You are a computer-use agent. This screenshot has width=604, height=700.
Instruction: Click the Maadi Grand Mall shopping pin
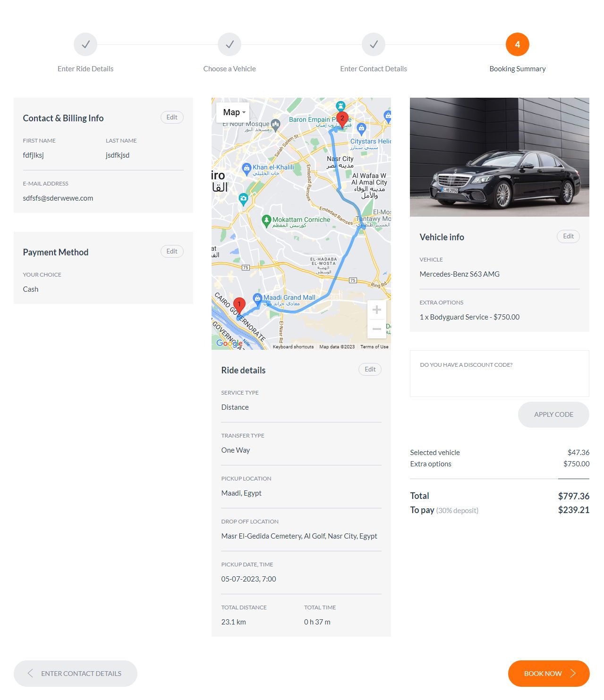(257, 298)
